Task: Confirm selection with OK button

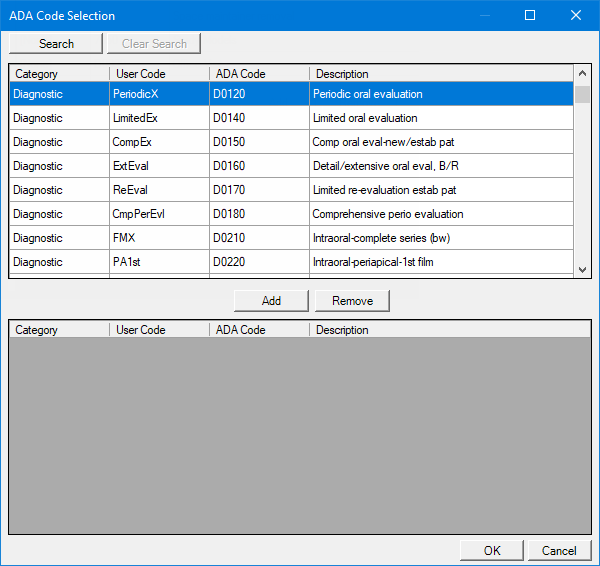Action: [491, 550]
